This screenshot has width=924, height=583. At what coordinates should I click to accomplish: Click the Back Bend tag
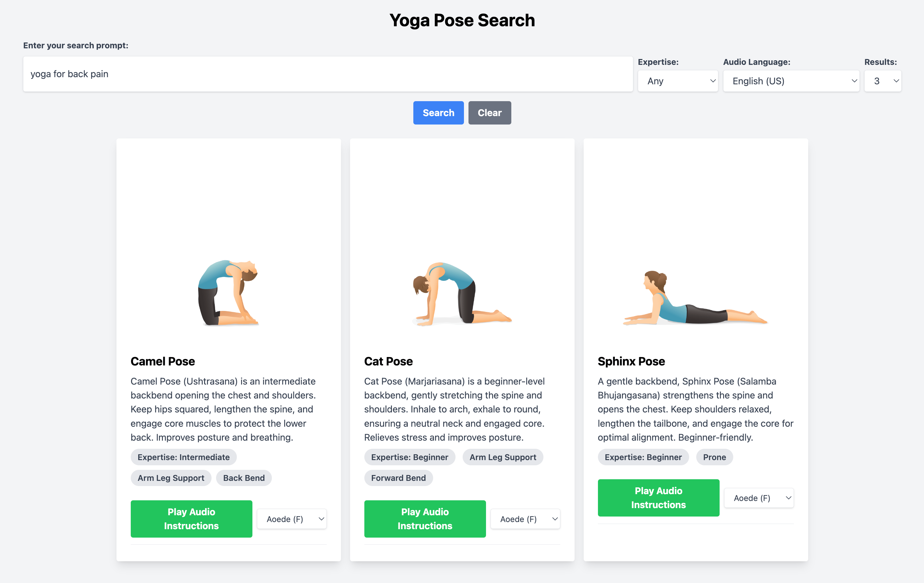pyautogui.click(x=244, y=478)
